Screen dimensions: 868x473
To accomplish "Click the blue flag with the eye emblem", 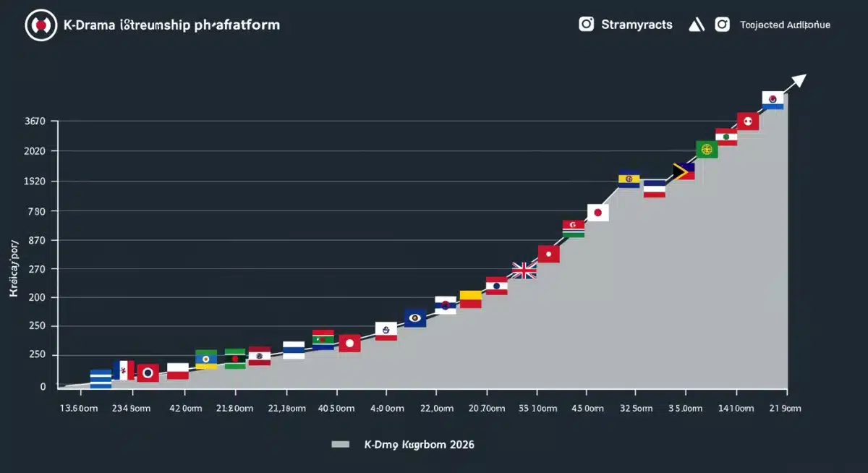I will click(x=415, y=318).
